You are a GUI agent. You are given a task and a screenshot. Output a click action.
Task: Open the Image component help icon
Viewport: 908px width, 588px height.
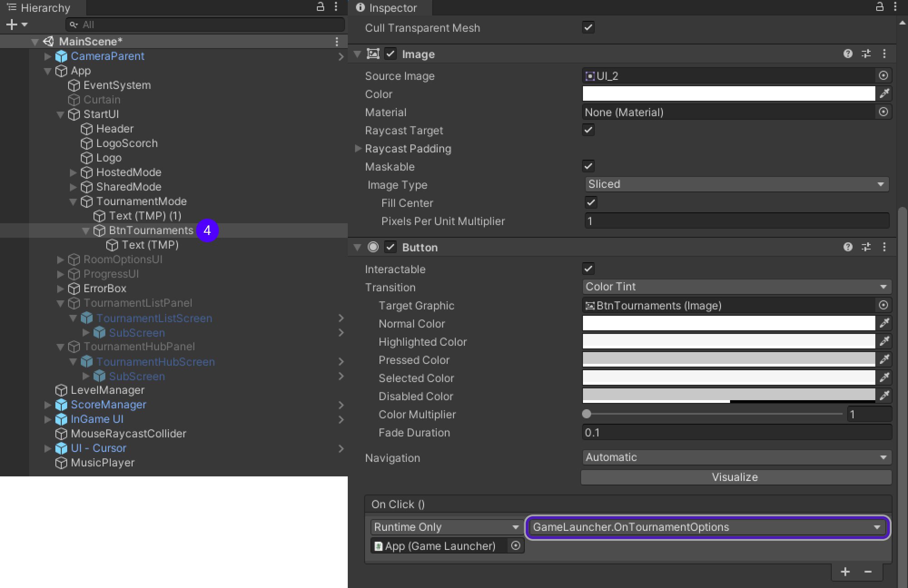point(848,54)
